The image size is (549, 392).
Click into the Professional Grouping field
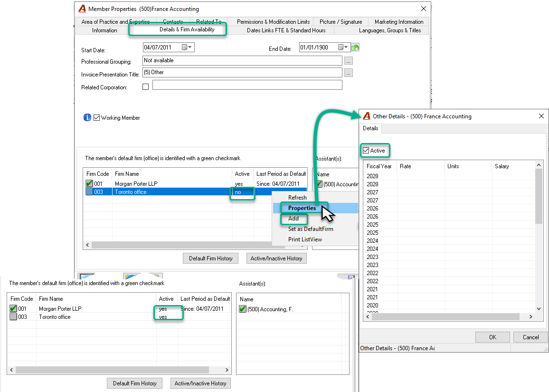242,61
